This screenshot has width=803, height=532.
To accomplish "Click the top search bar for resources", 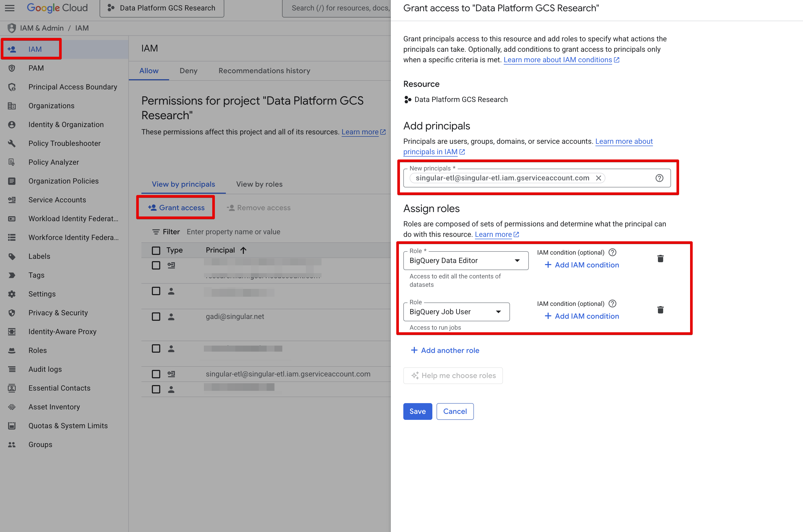I will (336, 8).
